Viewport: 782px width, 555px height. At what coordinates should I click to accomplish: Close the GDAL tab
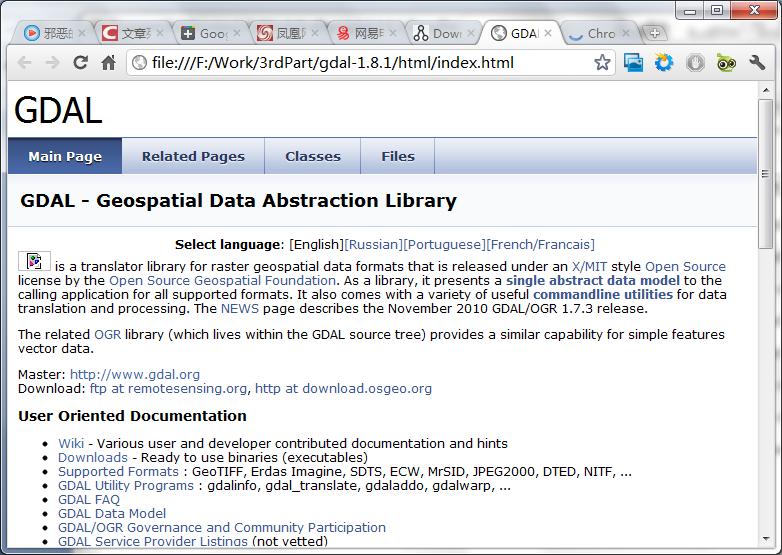[x=548, y=33]
